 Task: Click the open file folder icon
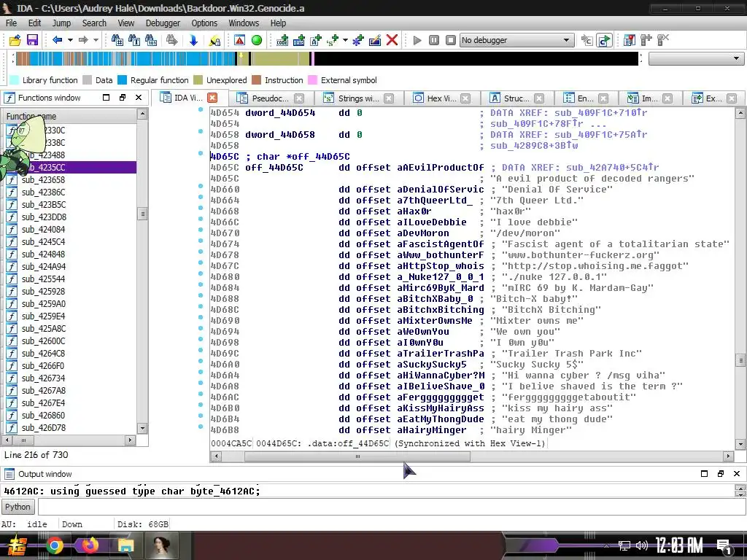coord(15,41)
